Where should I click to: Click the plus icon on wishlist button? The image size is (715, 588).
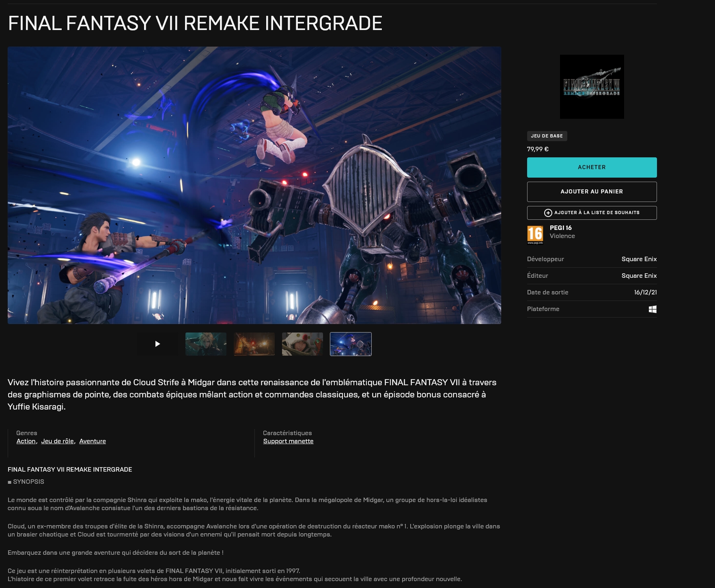[548, 213]
